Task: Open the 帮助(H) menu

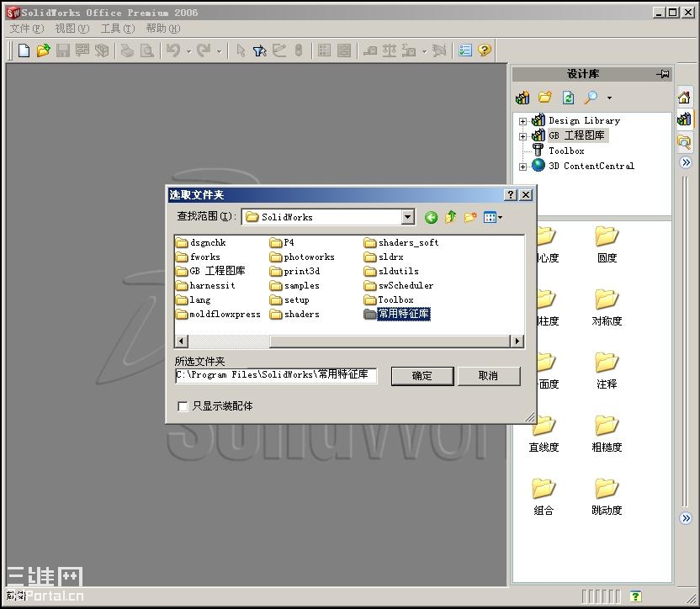Action: pos(163,29)
